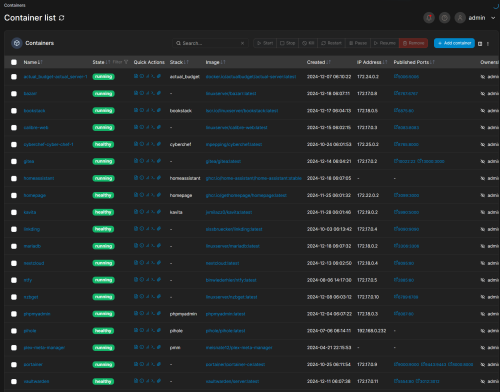Click Add container button
Screen dimensions: 500x392
point(454,43)
